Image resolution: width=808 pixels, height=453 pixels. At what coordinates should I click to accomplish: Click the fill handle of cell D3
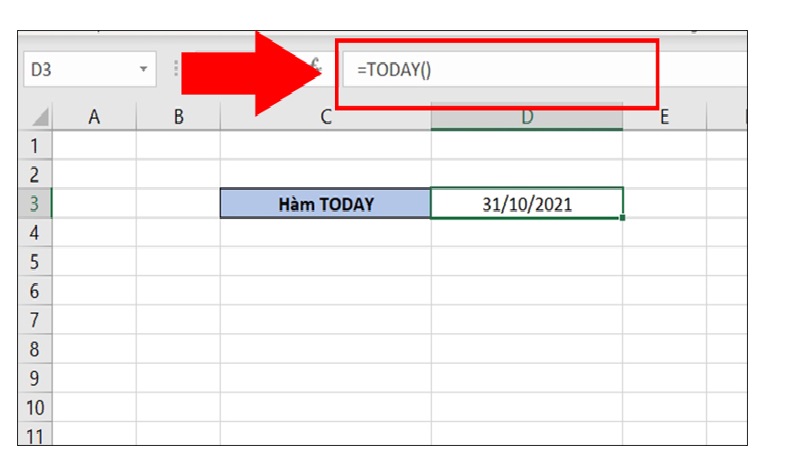click(623, 217)
